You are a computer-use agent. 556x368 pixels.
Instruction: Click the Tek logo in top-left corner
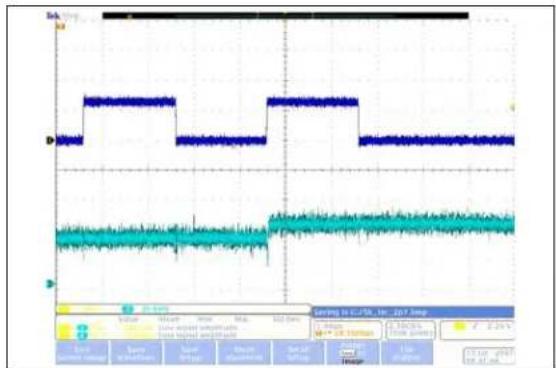[x=52, y=16]
